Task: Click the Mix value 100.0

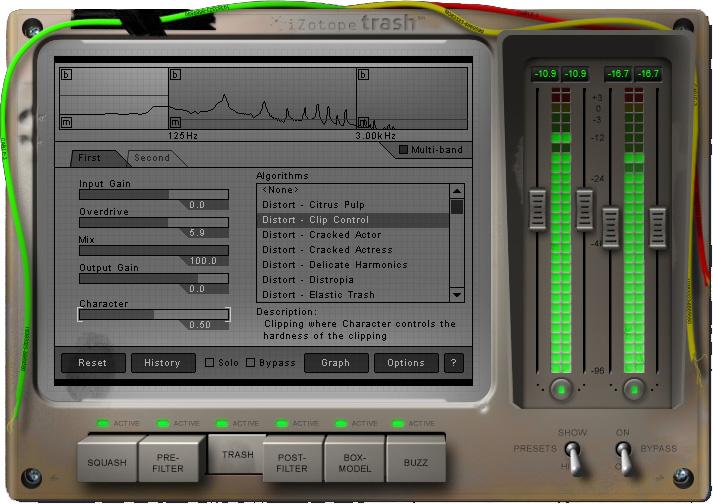Action: (x=203, y=261)
